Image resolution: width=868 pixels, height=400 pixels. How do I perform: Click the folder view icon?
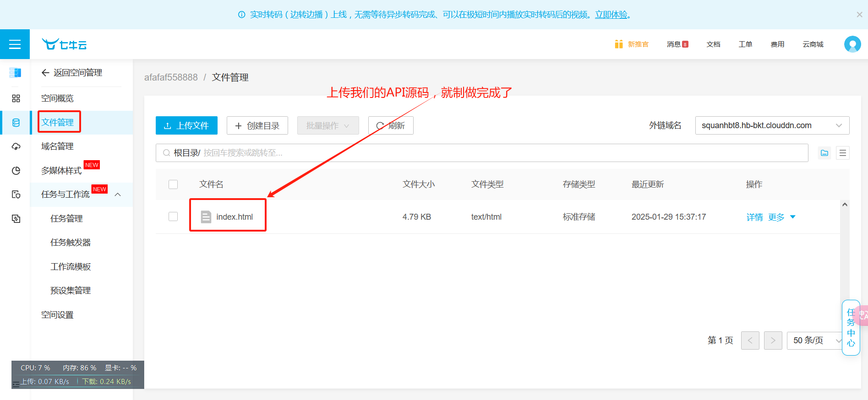[x=824, y=153]
